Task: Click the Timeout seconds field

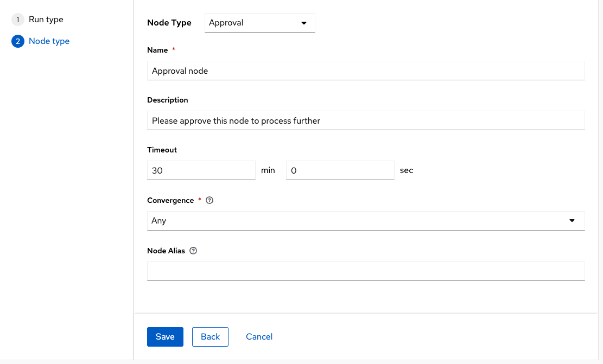Action: (340, 170)
